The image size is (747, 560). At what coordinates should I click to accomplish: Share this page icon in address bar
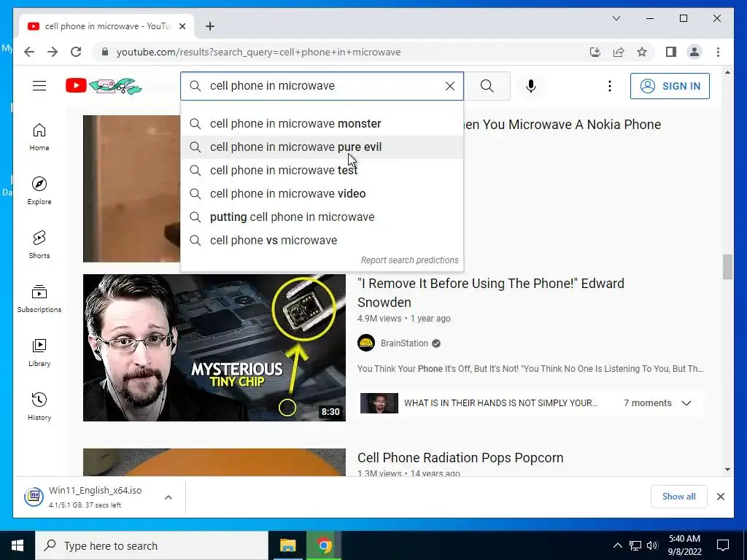(619, 52)
